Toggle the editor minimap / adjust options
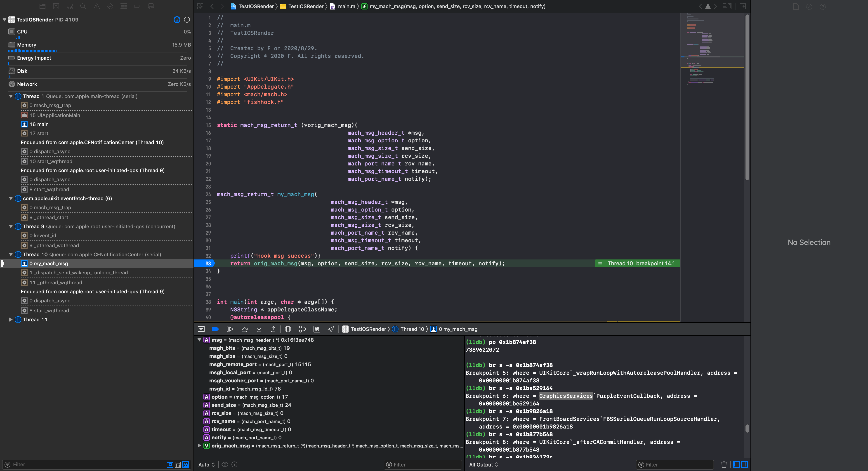 (727, 6)
